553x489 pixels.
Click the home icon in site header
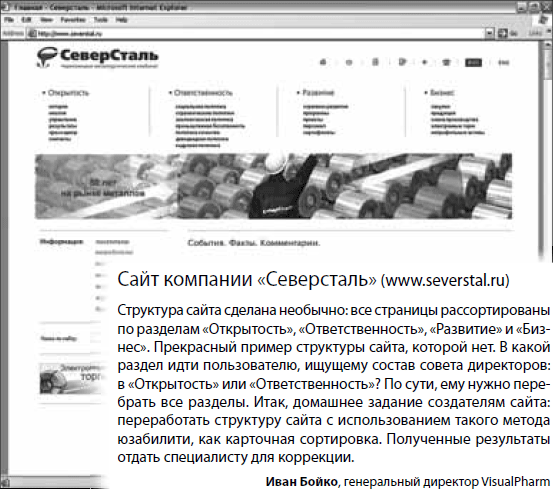click(323, 62)
